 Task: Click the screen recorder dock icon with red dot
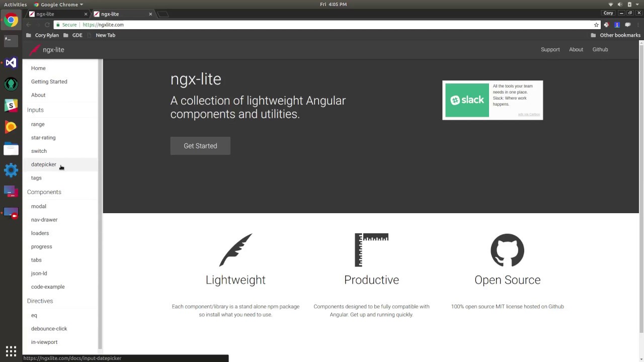(11, 214)
